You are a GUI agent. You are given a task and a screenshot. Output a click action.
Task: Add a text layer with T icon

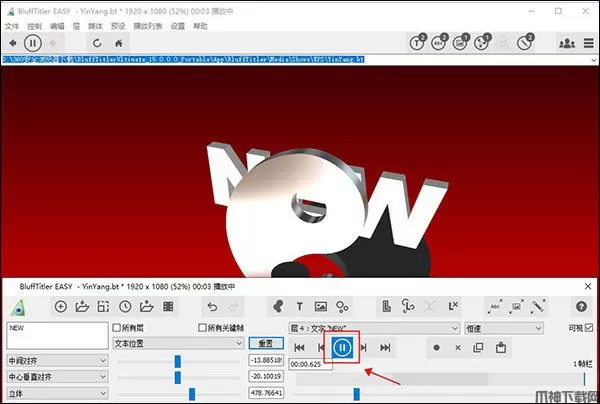(299, 306)
